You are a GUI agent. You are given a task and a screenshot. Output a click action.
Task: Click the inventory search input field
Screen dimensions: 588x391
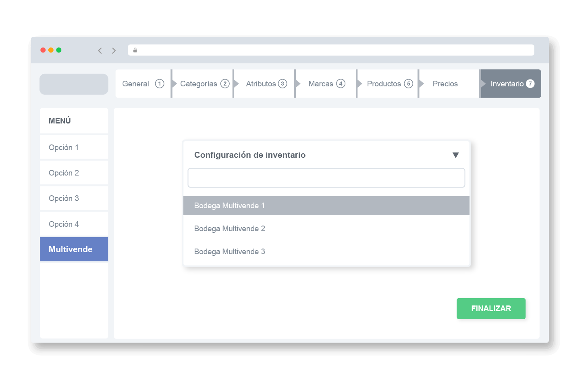(326, 178)
